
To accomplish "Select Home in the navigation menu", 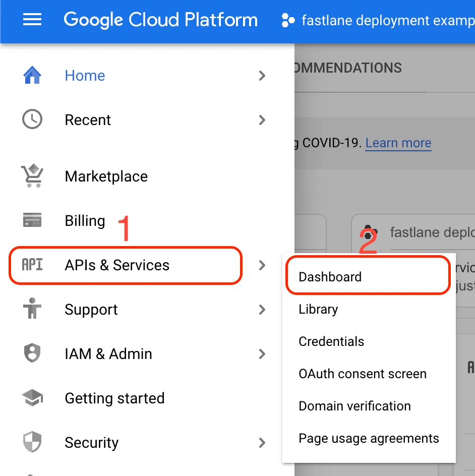I will pyautogui.click(x=85, y=76).
